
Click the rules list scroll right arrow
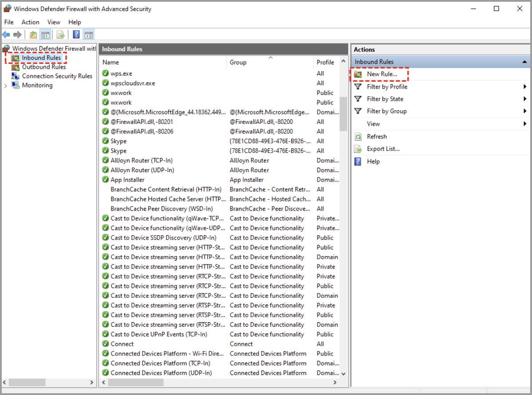[x=335, y=383]
